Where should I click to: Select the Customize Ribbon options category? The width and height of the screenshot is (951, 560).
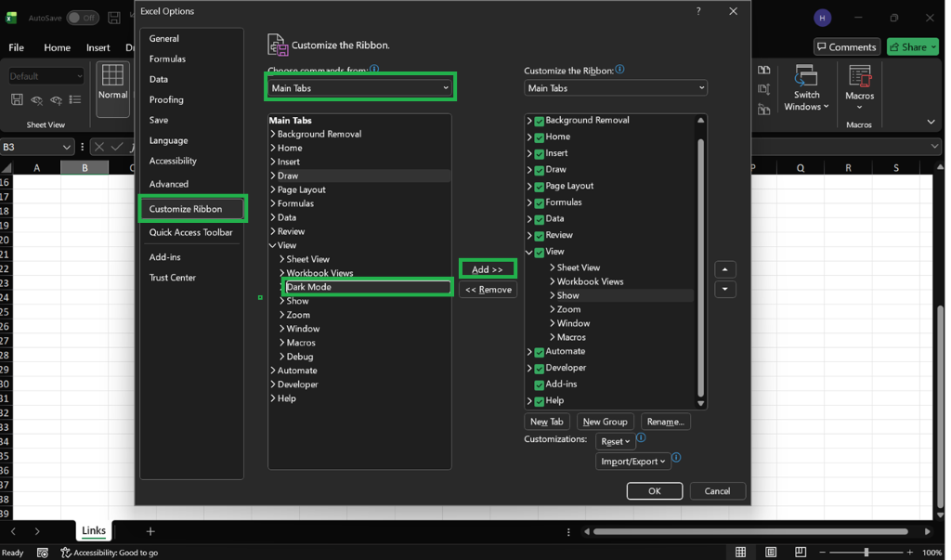click(x=192, y=209)
